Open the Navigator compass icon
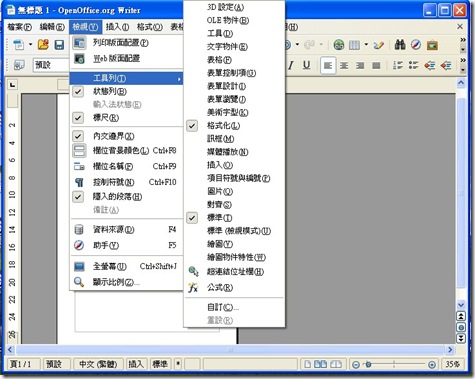The image size is (475, 379). (x=416, y=45)
